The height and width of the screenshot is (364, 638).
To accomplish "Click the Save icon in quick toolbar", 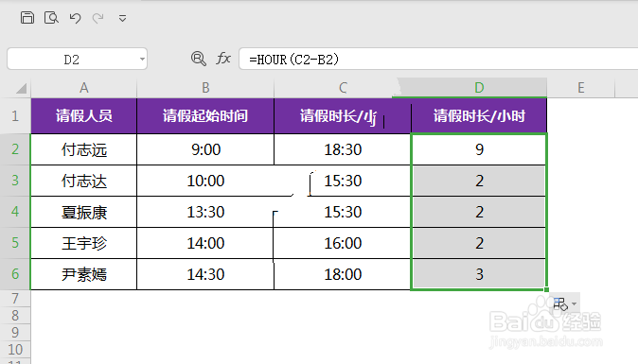I will [27, 18].
